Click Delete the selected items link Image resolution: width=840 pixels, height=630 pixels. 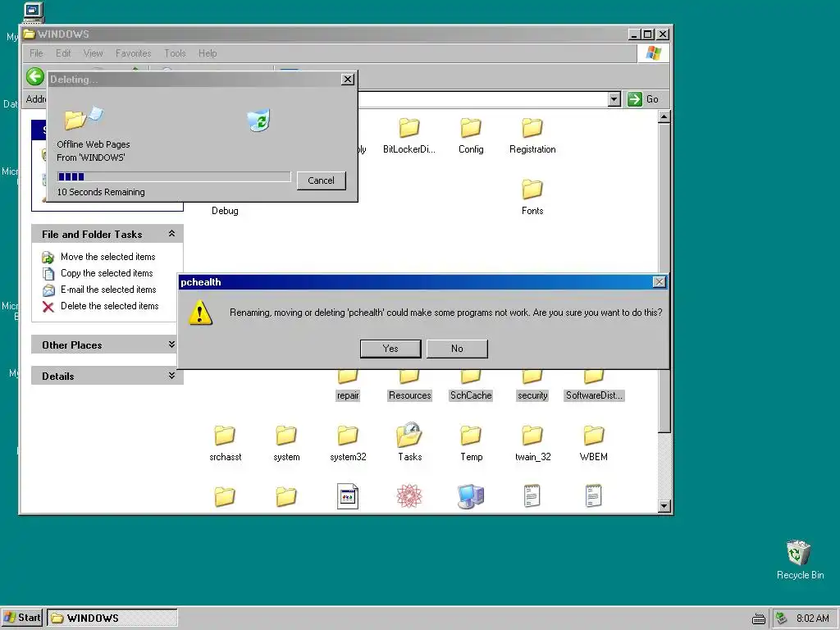tap(109, 306)
